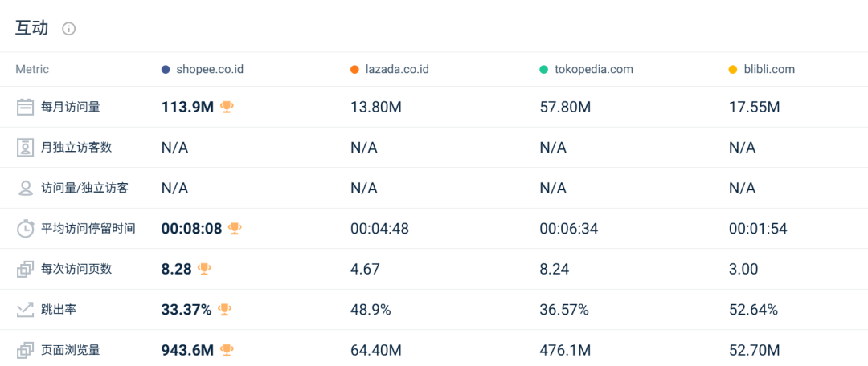Click the blue dot beside shopee.co.id
The image size is (868, 366).
(166, 70)
